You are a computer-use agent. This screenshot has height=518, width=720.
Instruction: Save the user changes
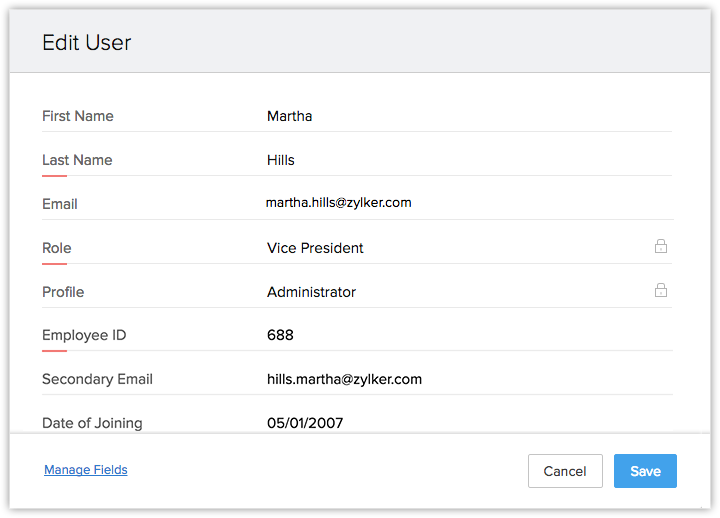pyautogui.click(x=645, y=471)
